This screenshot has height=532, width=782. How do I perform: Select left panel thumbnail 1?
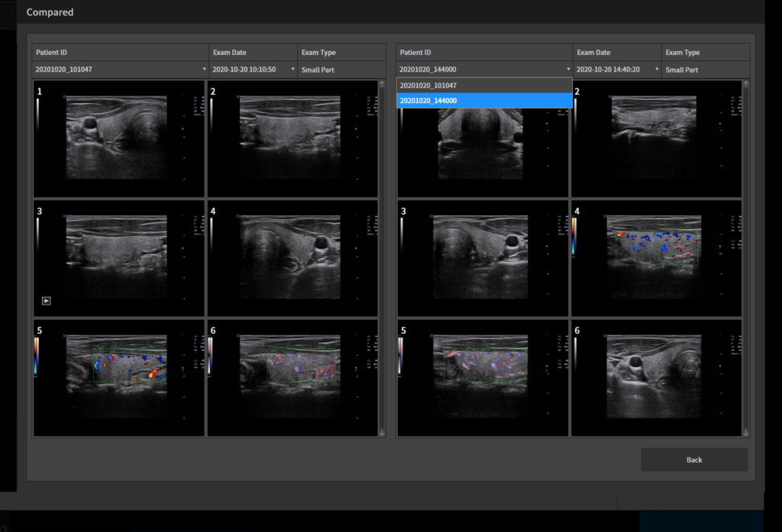coord(118,139)
